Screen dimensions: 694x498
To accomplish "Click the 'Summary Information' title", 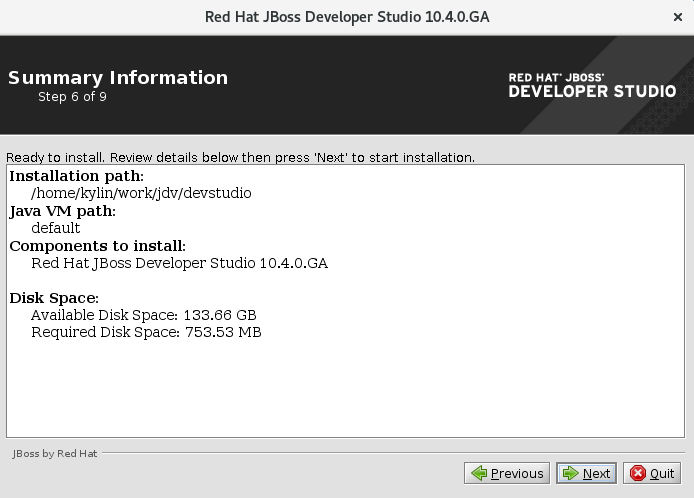I will click(118, 77).
